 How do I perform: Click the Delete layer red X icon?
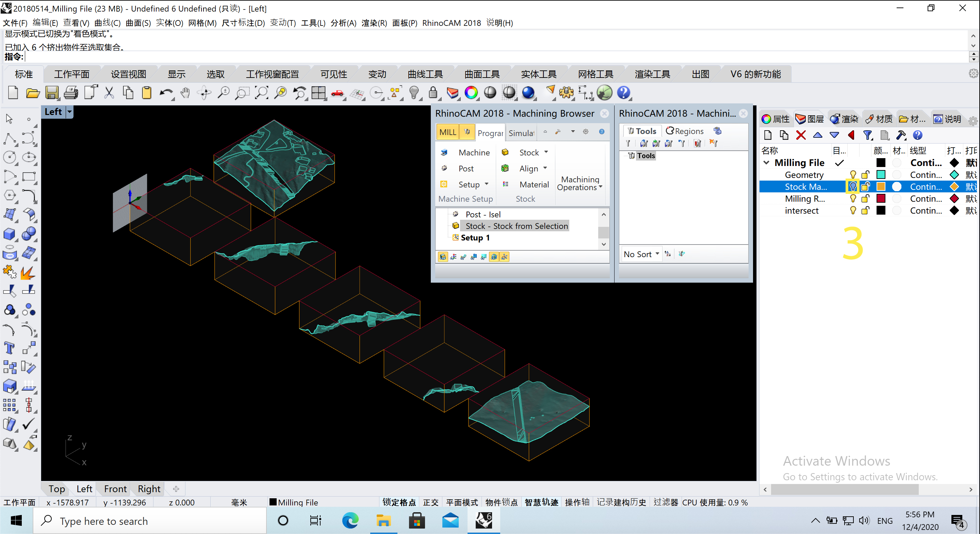click(801, 135)
